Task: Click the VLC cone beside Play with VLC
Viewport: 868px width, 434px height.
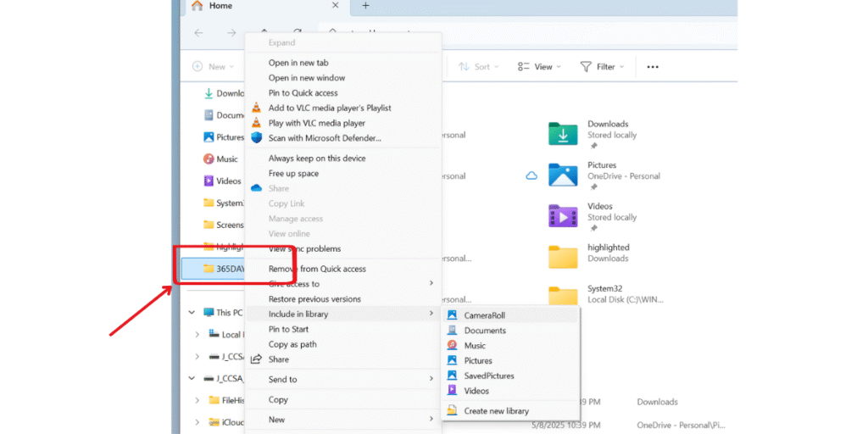Action: [256, 123]
